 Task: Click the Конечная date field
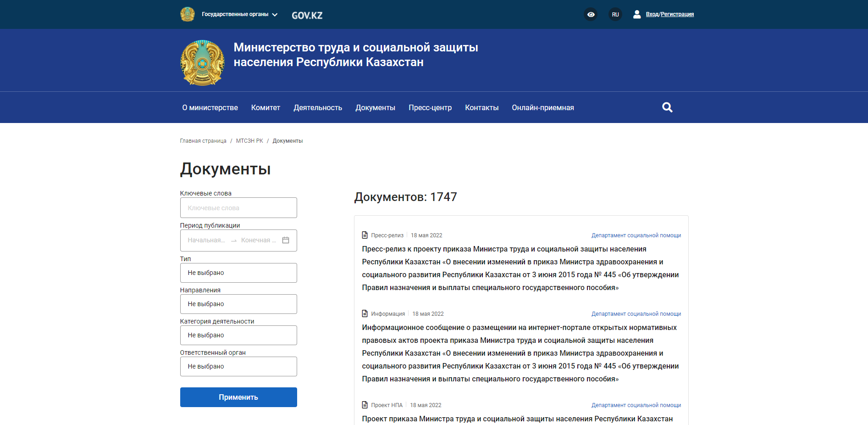click(259, 240)
